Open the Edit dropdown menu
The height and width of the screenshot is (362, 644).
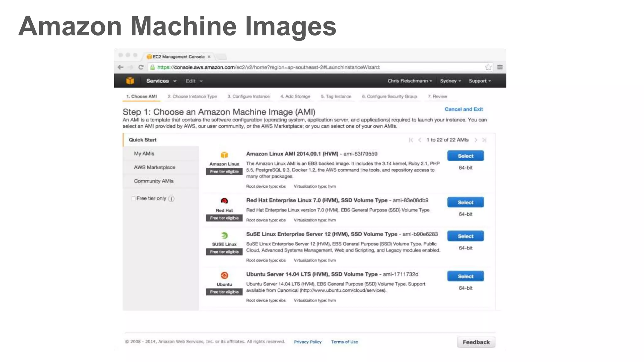coord(194,81)
